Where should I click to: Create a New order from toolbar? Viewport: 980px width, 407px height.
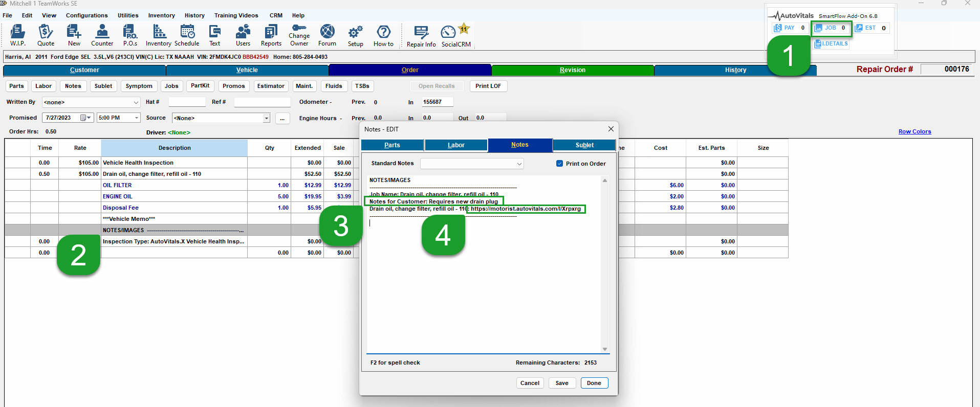(x=74, y=35)
